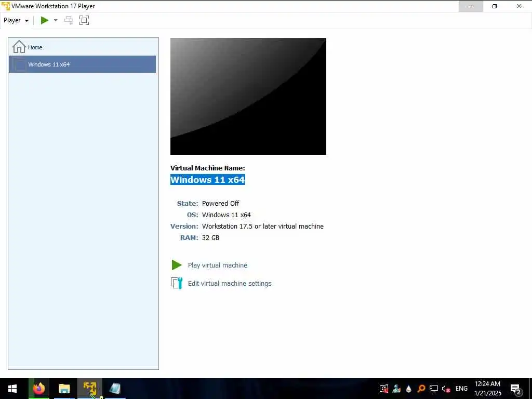Click the Home house icon
This screenshot has height=399, width=532.
19,47
